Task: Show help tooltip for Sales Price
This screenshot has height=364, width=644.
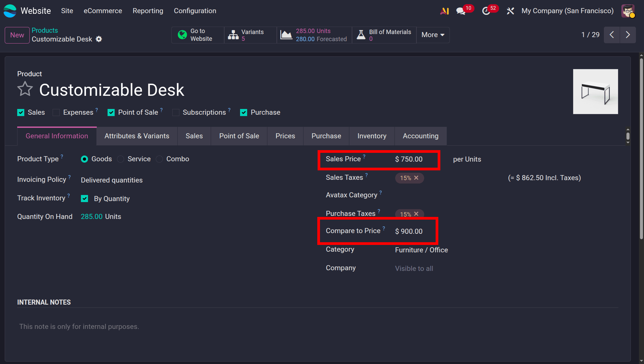Action: click(x=364, y=156)
